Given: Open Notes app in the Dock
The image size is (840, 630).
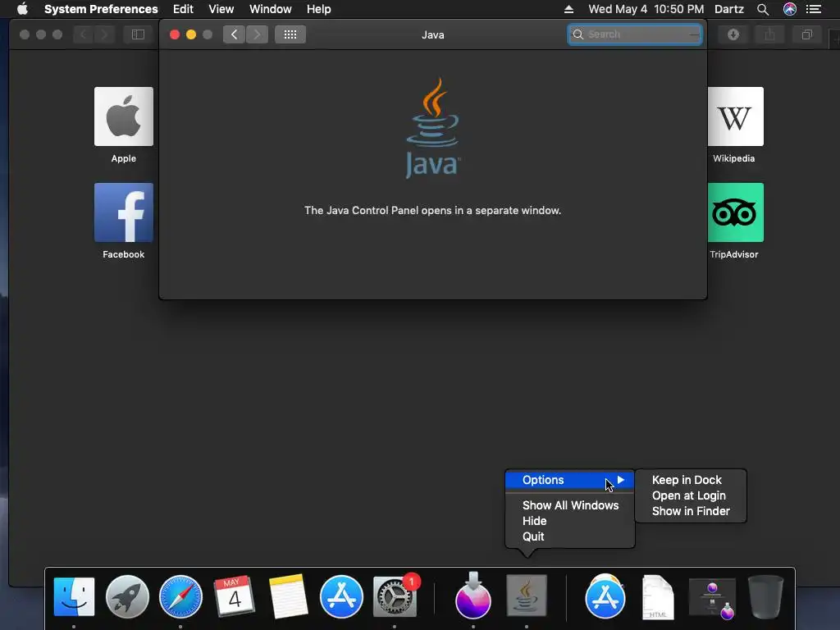Looking at the screenshot, I should coord(288,596).
